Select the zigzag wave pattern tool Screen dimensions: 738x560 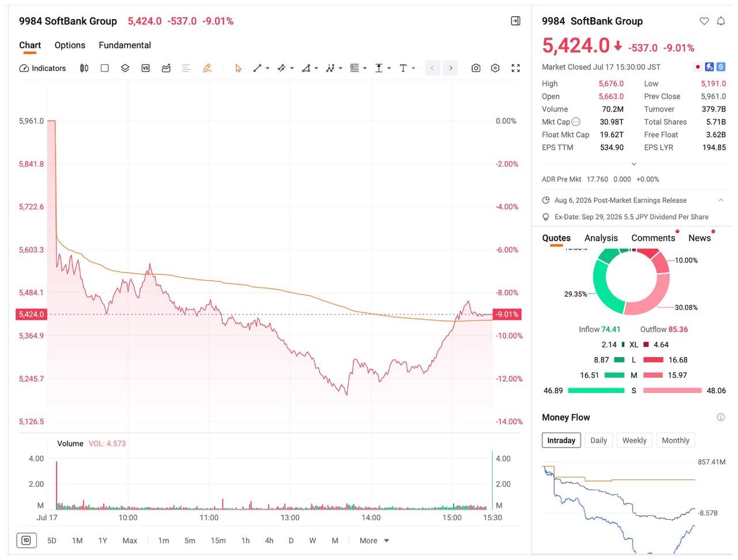pyautogui.click(x=330, y=68)
